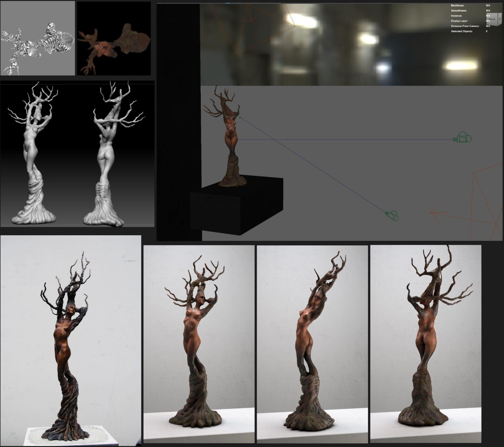
Task: Open the back-view statue render
Action: point(426,344)
